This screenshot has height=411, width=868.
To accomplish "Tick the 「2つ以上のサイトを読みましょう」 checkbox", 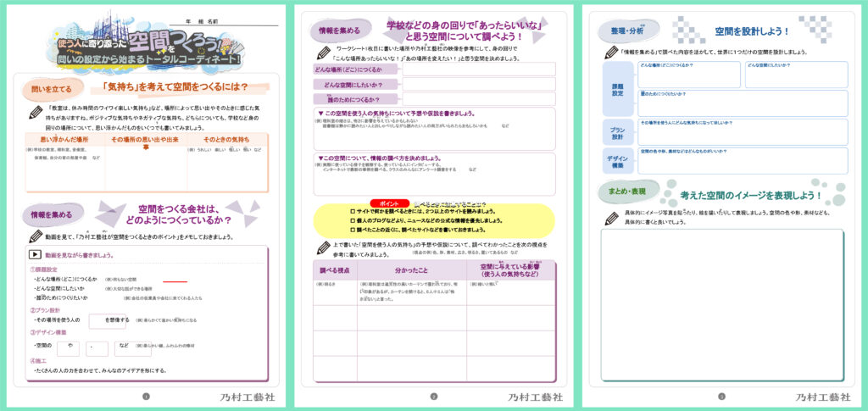I will [x=353, y=211].
